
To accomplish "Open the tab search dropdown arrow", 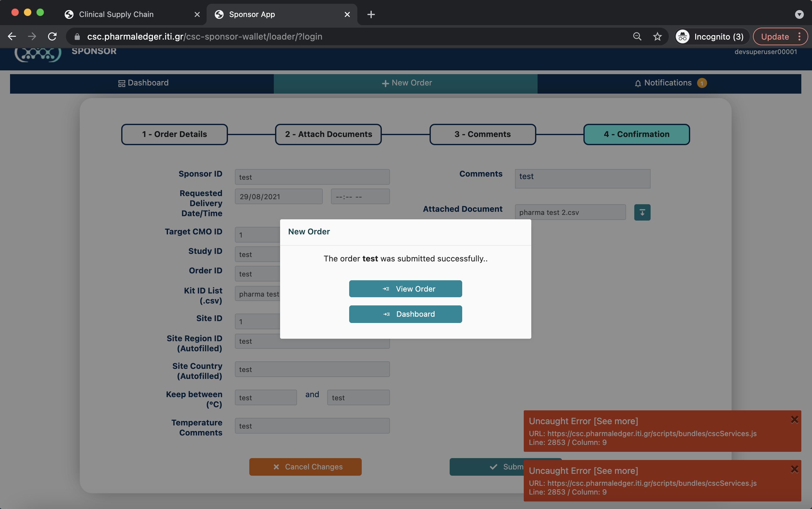I will [799, 14].
